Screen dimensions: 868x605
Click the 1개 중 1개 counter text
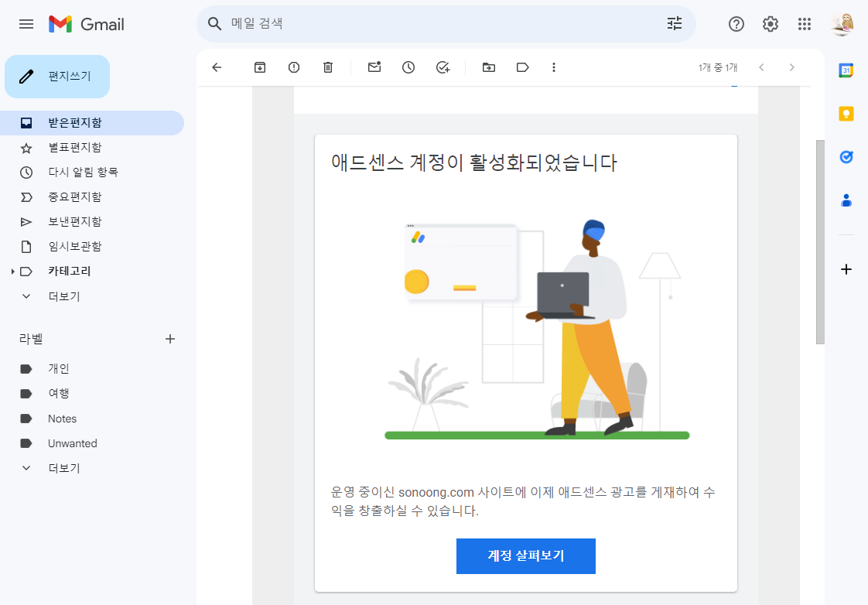718,67
